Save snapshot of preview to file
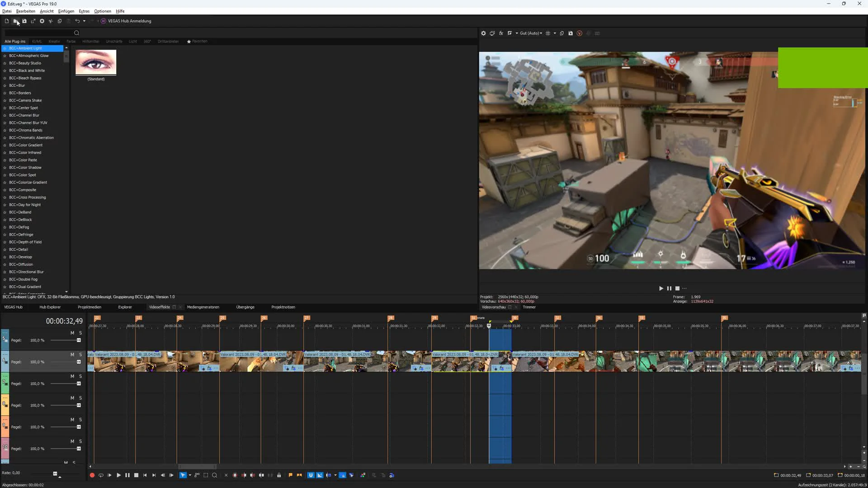 571,33
